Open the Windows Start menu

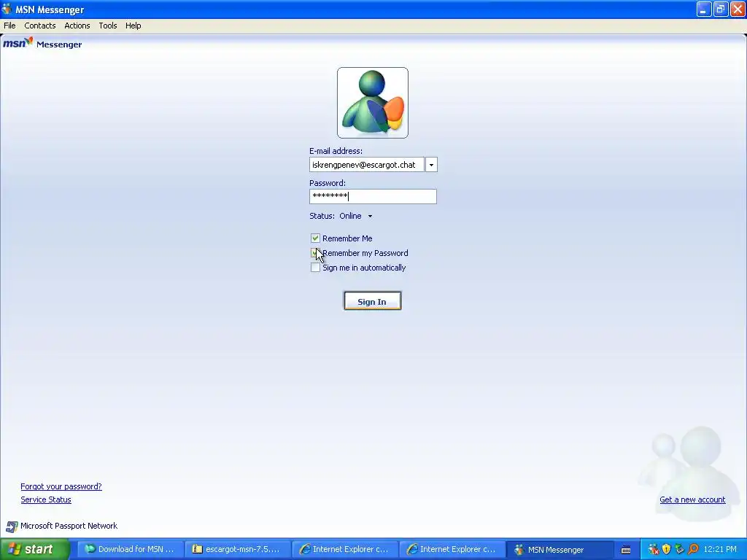35,550
